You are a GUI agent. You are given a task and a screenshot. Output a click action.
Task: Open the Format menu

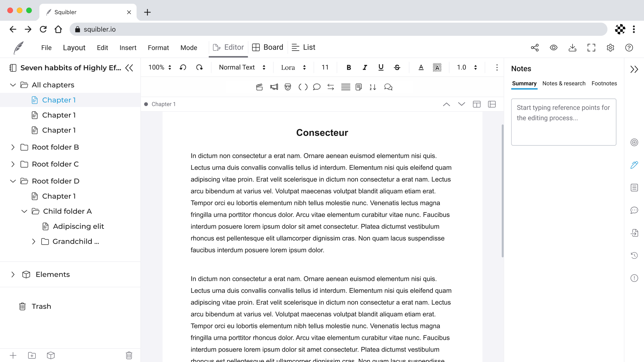pyautogui.click(x=158, y=48)
